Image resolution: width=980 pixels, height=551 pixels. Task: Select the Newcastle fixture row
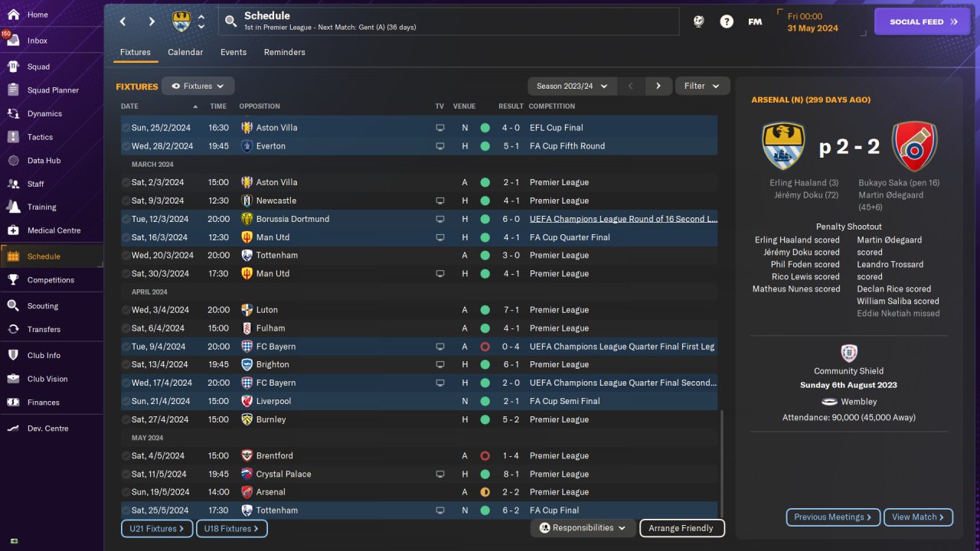click(419, 201)
